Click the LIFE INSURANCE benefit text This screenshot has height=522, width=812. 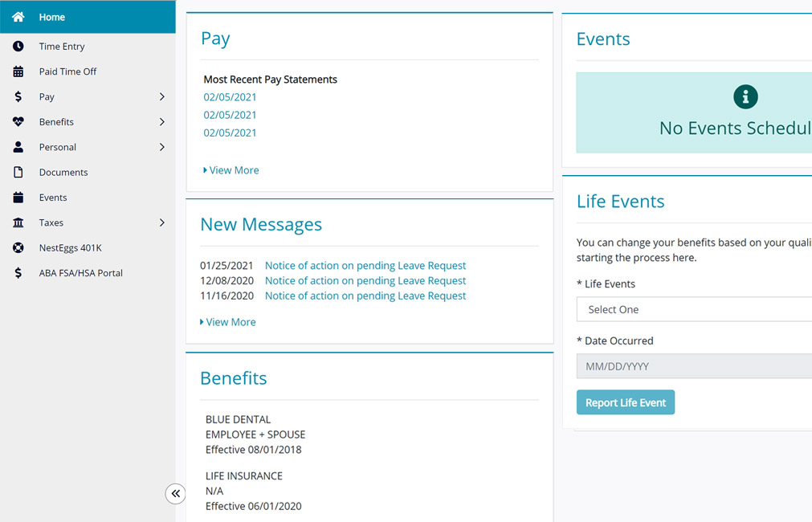(x=244, y=476)
